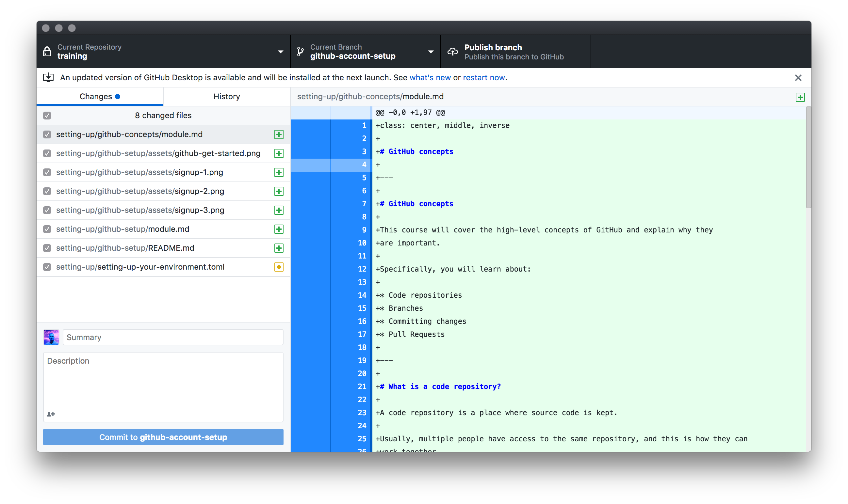Click the lock icon next to Current Repository
848x504 pixels.
(x=47, y=52)
